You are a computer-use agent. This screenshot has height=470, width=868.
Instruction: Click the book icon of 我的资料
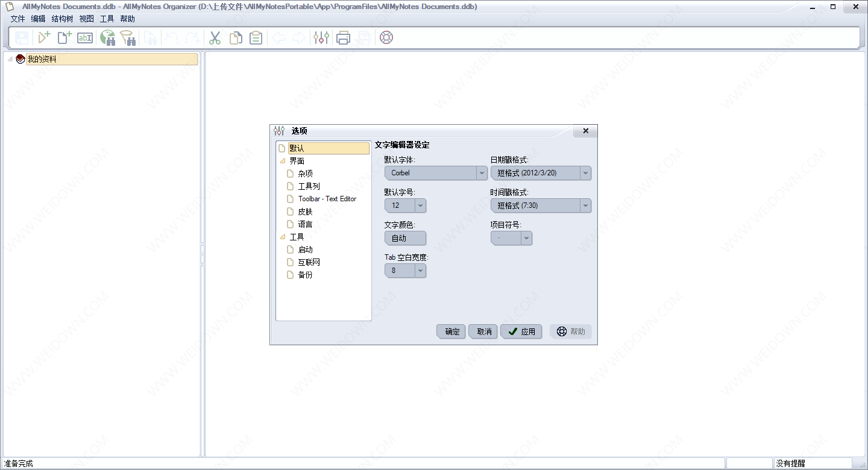tap(20, 59)
